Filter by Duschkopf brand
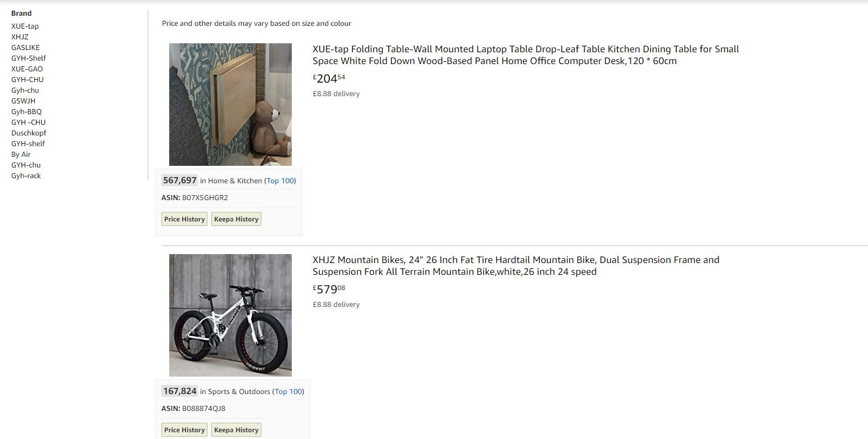This screenshot has width=868, height=439. click(29, 133)
